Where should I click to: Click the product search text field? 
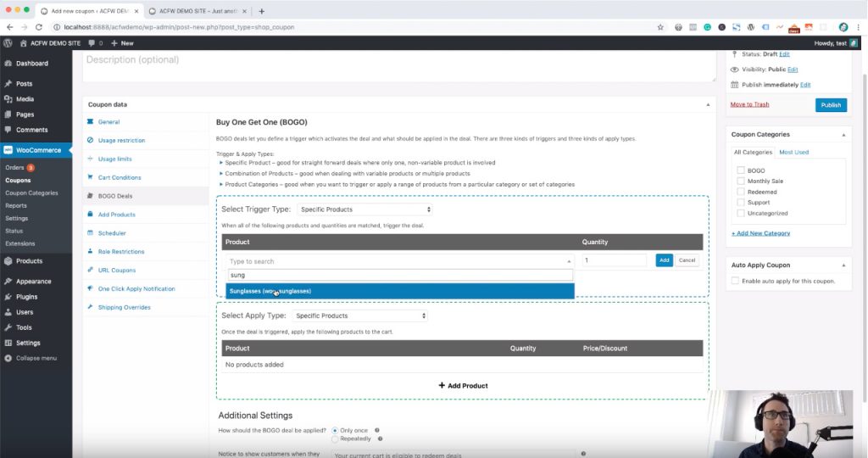[400, 275]
